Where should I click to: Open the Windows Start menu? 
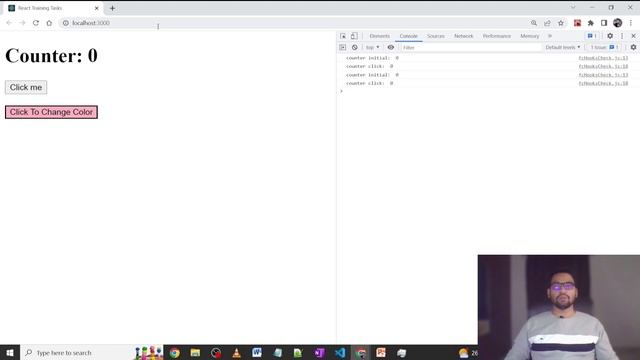[10, 352]
